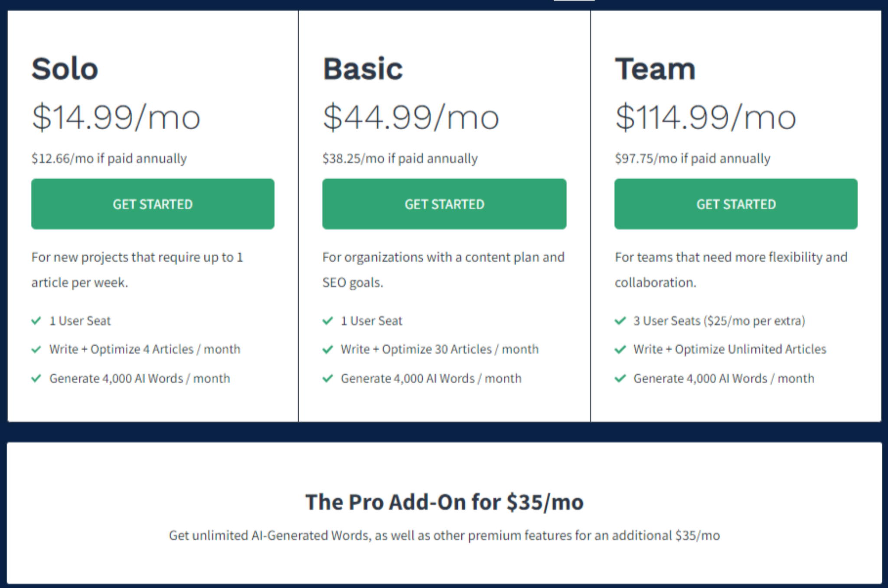Click the Solo plan GET STARTED button
The height and width of the screenshot is (588, 888).
153,204
